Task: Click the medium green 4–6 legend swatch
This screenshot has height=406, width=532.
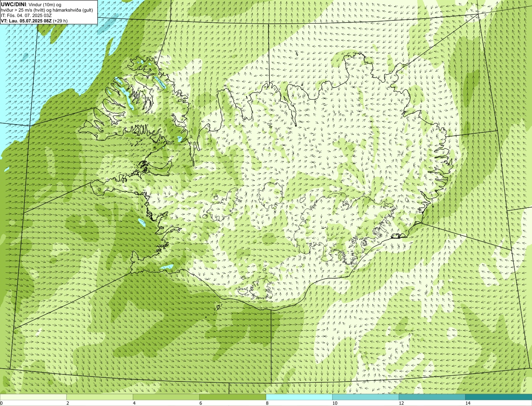Action: [166, 397]
